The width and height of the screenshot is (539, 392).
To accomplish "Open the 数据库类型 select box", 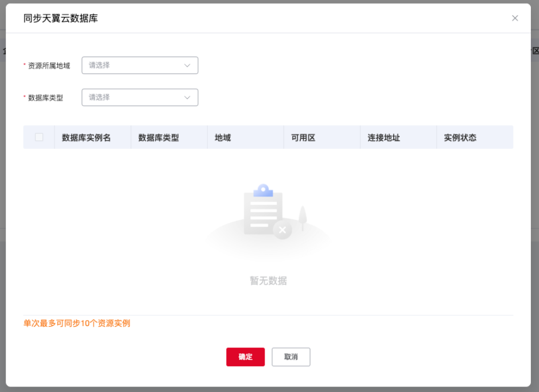I will pyautogui.click(x=140, y=97).
